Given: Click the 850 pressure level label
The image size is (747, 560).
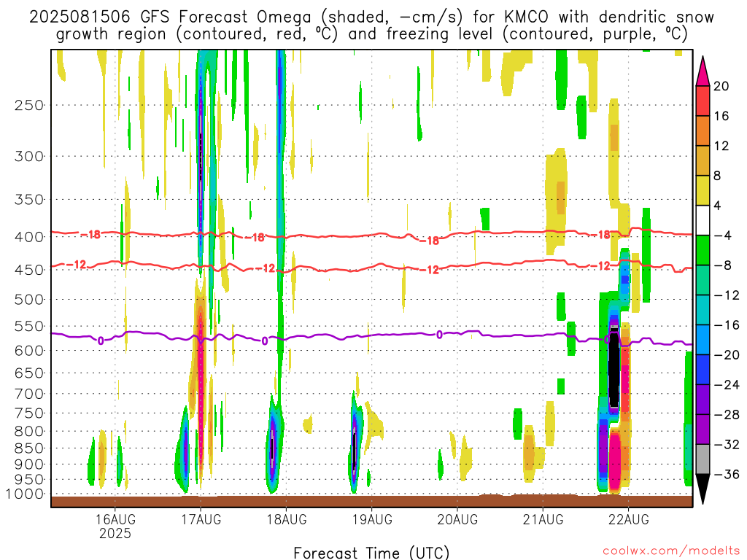Looking at the screenshot, I should click(x=29, y=448).
